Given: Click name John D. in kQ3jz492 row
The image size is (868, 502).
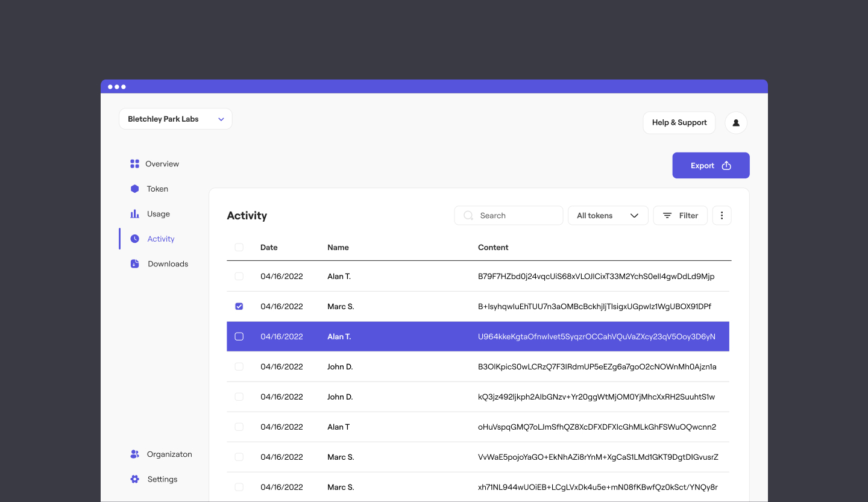Looking at the screenshot, I should (340, 397).
